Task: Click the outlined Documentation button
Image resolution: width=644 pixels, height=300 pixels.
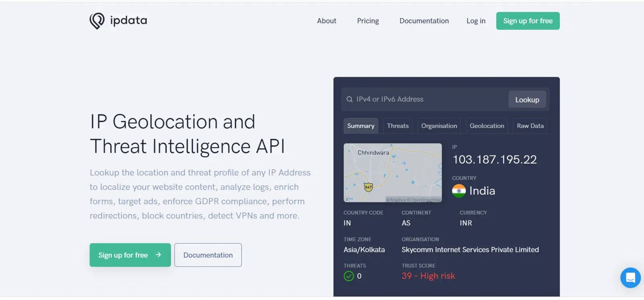Action: pos(208,255)
